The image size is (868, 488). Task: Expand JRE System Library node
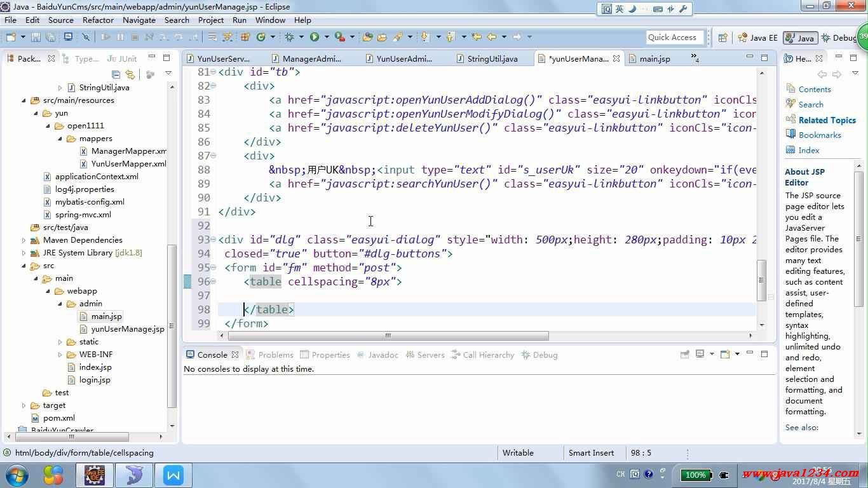point(24,253)
